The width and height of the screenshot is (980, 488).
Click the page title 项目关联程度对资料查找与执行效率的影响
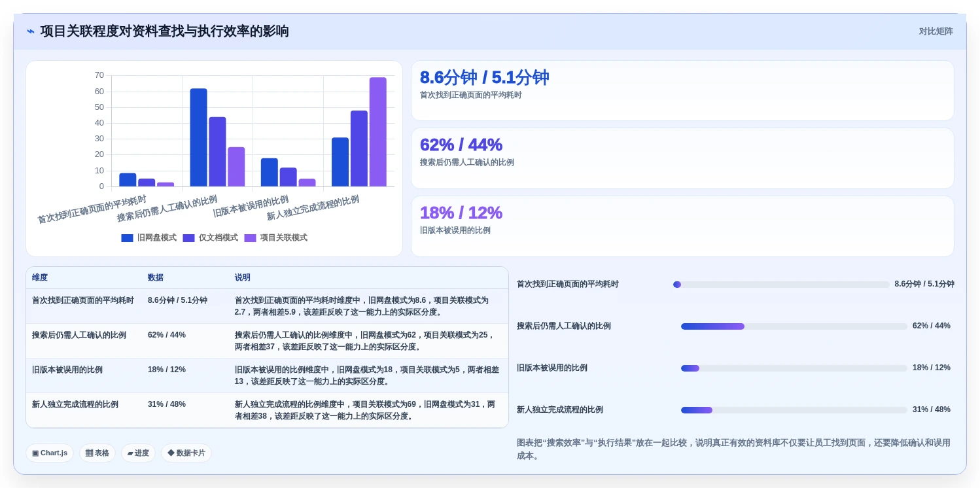tap(164, 31)
